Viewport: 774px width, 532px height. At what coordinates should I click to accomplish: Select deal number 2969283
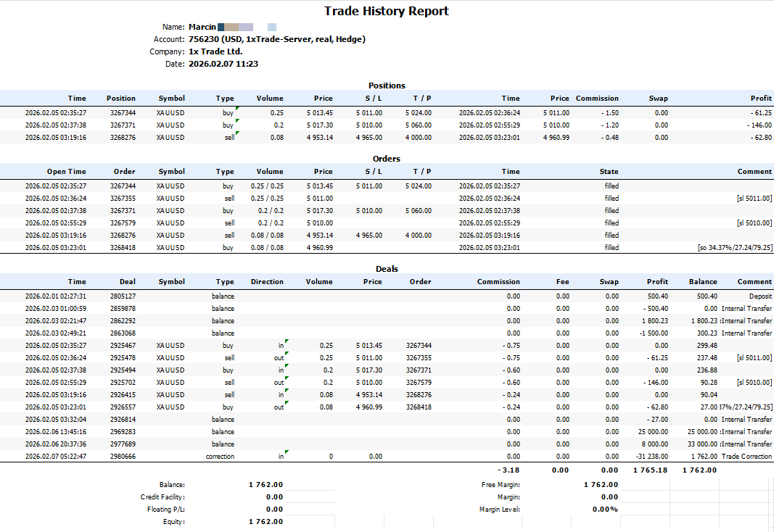pyautogui.click(x=123, y=432)
